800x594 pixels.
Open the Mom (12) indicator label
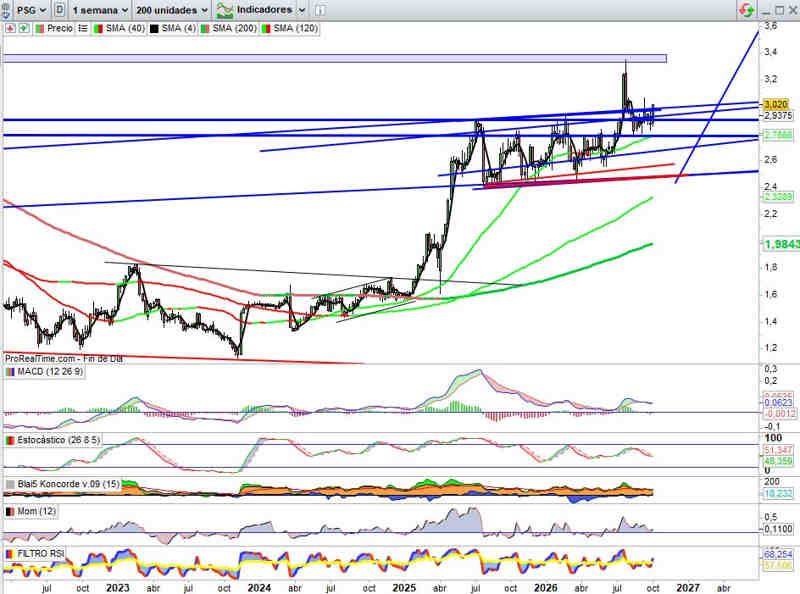tap(35, 511)
